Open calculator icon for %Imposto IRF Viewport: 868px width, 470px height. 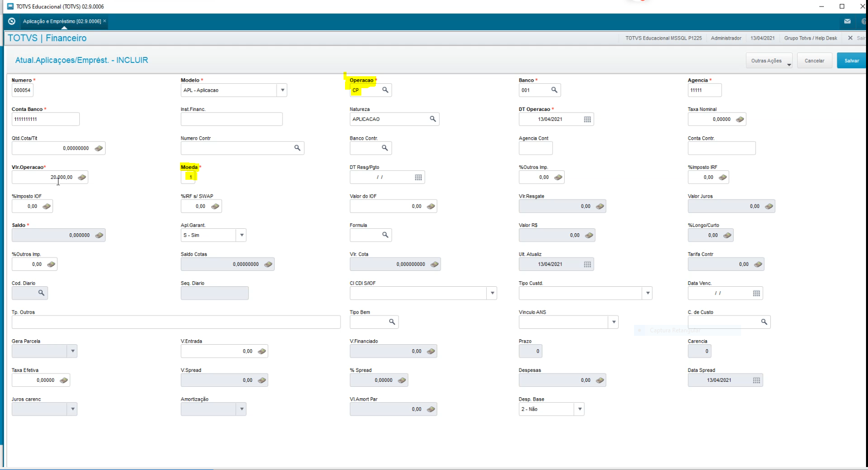723,177
